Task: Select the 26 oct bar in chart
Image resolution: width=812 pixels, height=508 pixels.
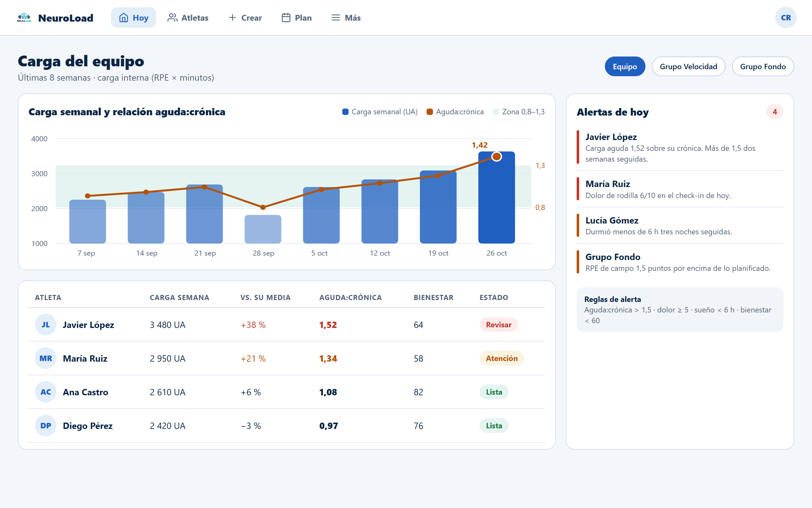Action: click(496, 197)
